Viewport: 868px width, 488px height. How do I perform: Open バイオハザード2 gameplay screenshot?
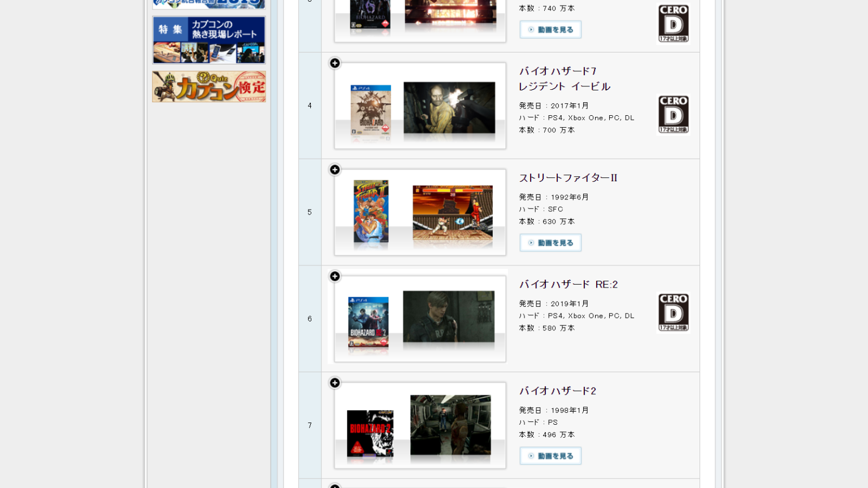450,425
